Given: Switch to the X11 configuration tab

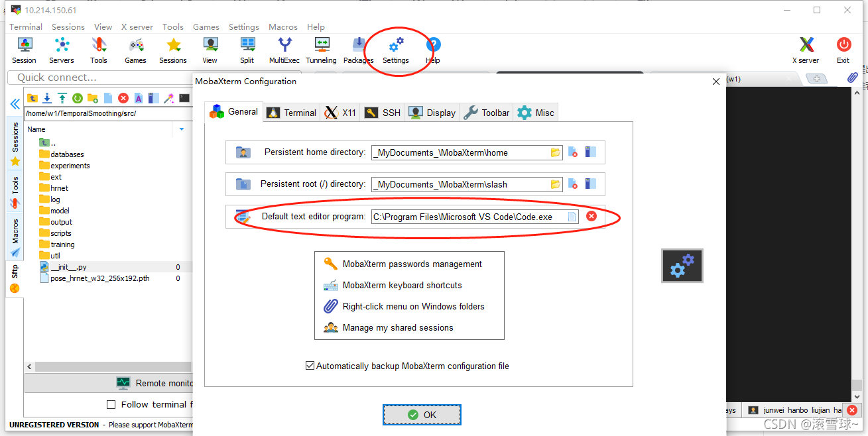Looking at the screenshot, I should click(x=341, y=113).
